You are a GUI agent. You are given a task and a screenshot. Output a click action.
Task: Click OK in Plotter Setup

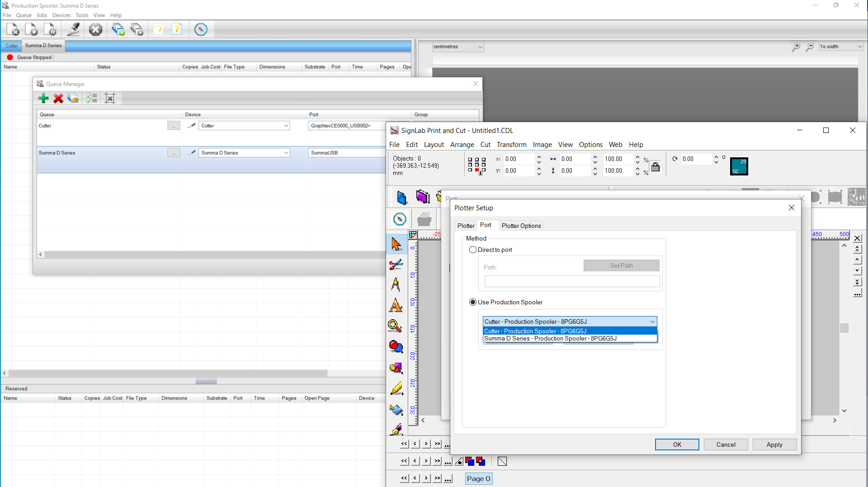click(x=677, y=444)
